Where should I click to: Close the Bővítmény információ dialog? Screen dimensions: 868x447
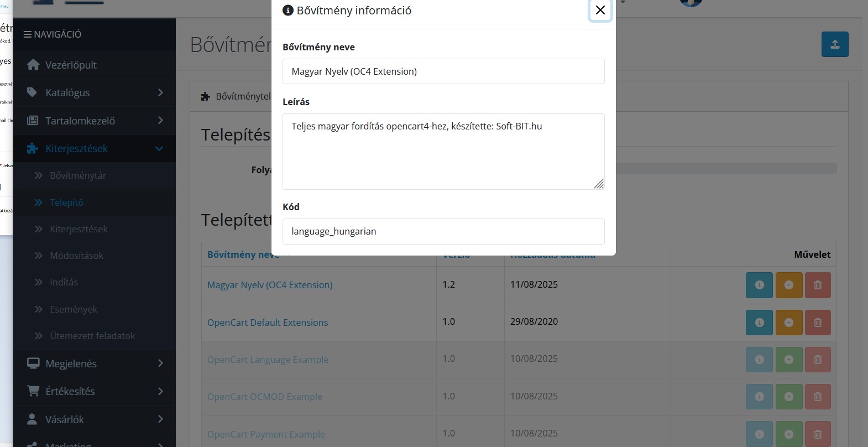pyautogui.click(x=600, y=10)
